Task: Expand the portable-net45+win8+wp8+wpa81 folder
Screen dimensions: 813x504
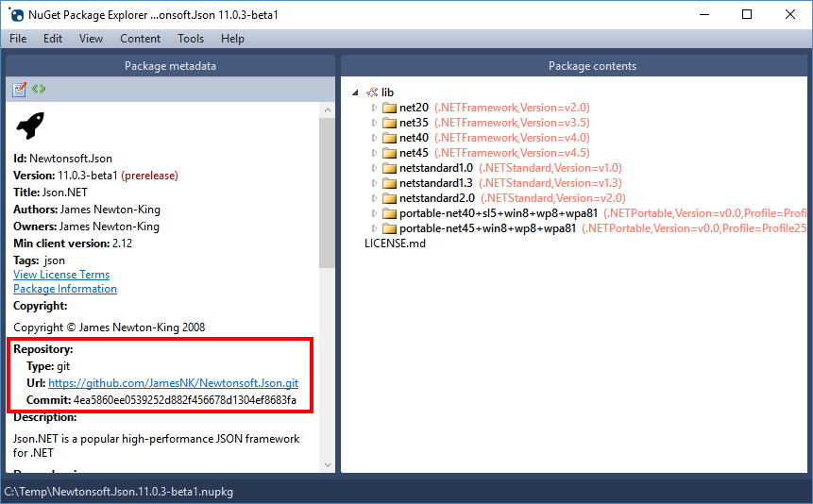Action: pyautogui.click(x=374, y=228)
